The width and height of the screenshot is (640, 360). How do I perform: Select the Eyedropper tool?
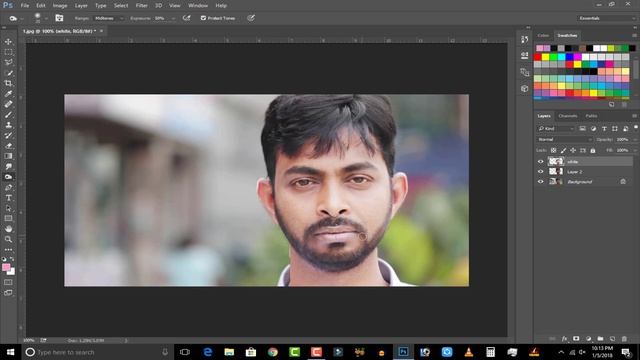click(8, 94)
